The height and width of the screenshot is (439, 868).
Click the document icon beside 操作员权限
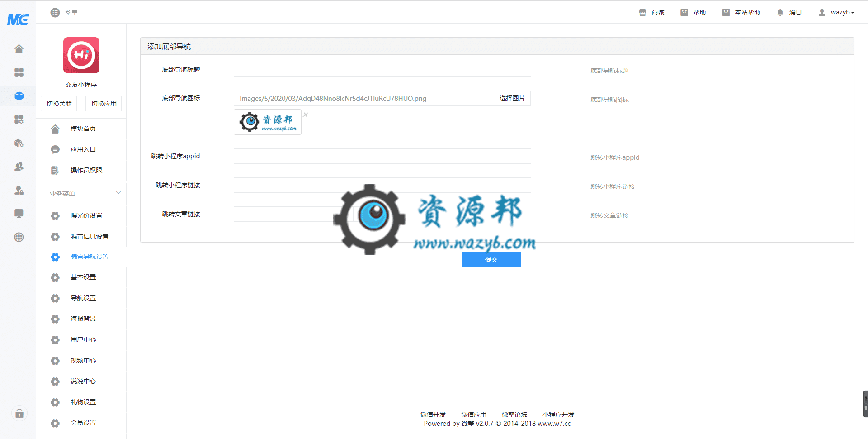pyautogui.click(x=55, y=171)
